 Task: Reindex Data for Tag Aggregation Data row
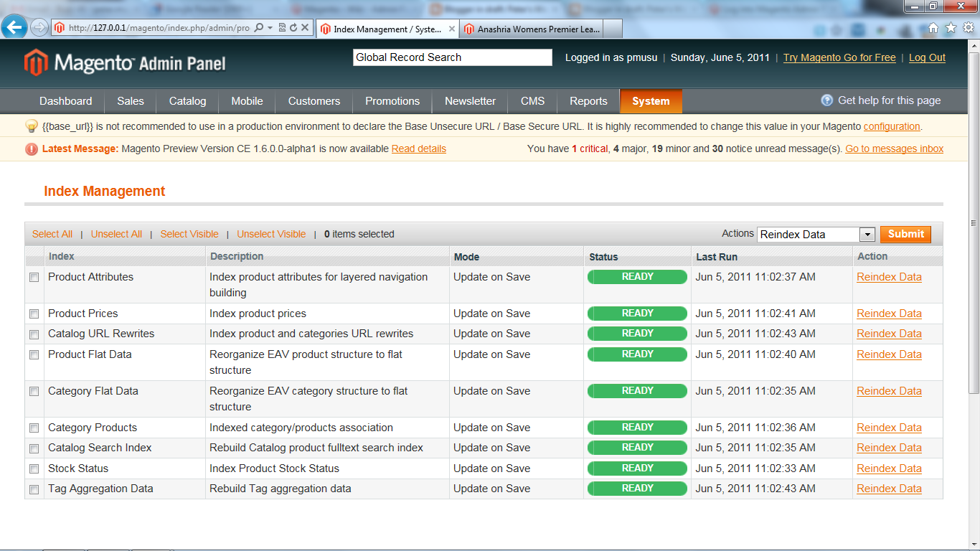(889, 489)
